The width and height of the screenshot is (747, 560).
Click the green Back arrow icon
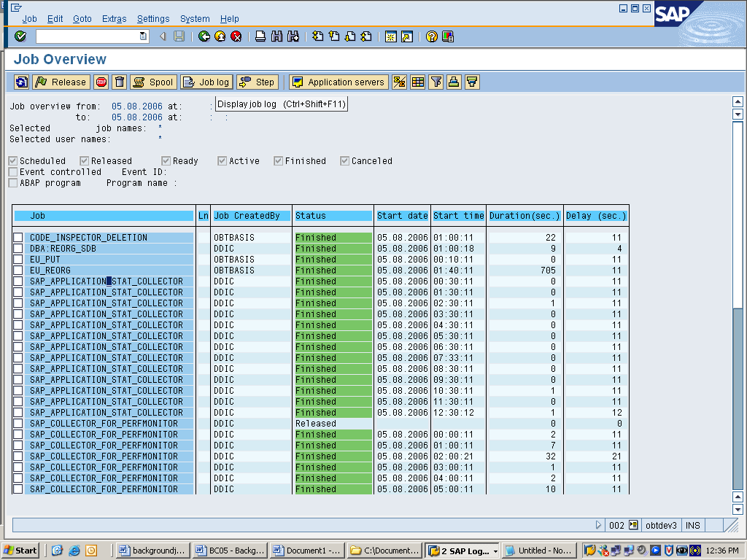(204, 36)
